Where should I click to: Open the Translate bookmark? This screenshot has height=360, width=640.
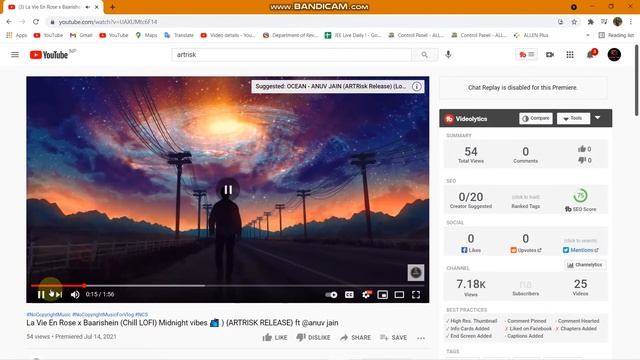point(179,36)
